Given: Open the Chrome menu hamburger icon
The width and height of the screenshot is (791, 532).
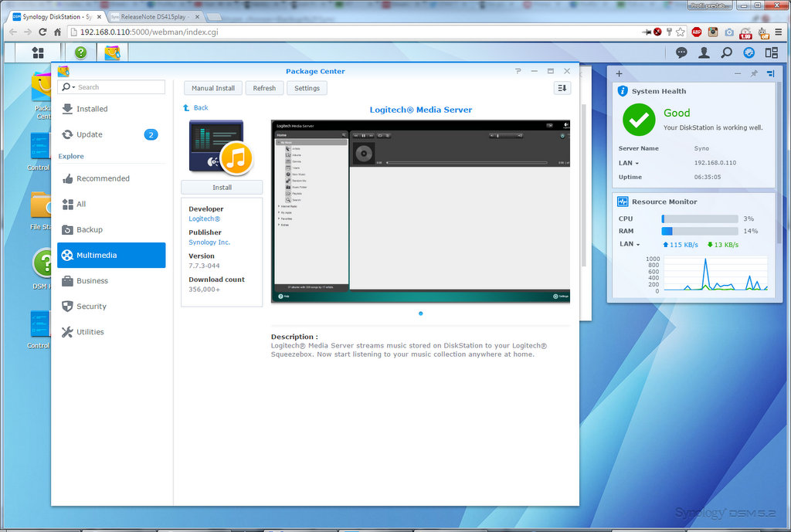Looking at the screenshot, I should click(779, 32).
